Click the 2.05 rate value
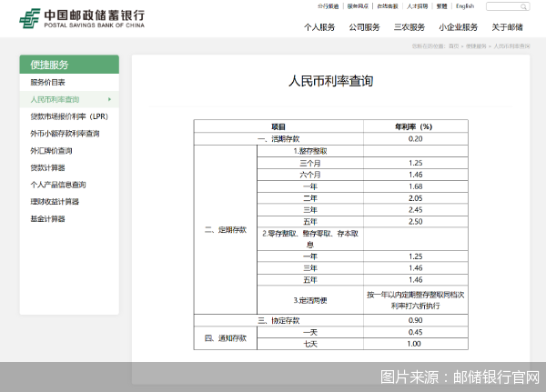The width and height of the screenshot is (546, 392). (416, 198)
